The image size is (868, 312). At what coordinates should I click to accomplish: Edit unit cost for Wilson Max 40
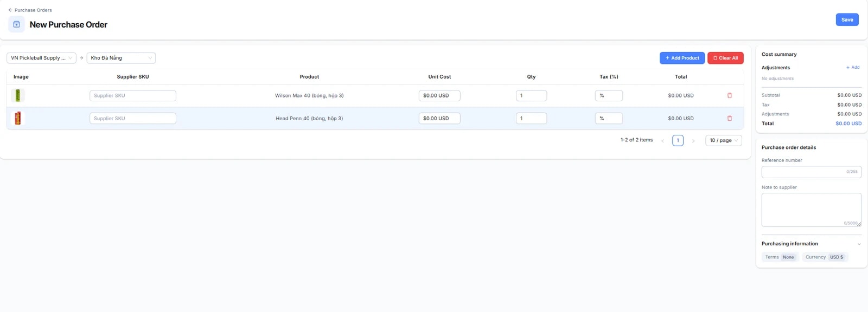pyautogui.click(x=439, y=95)
